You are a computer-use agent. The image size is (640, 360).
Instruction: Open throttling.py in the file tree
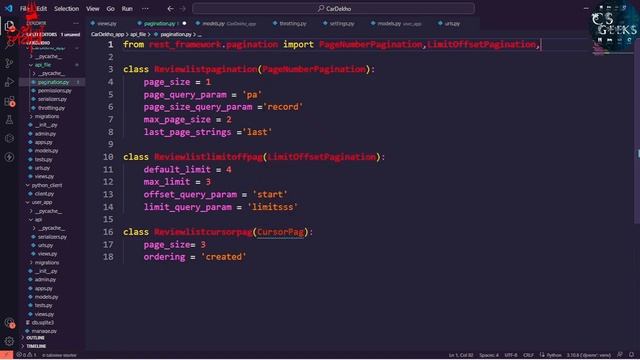(51, 108)
